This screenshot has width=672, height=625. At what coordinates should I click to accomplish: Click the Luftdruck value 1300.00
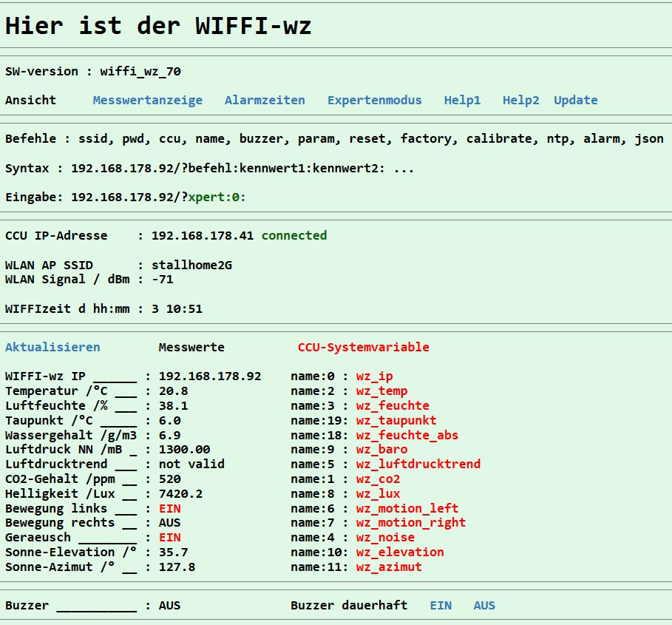(x=184, y=449)
